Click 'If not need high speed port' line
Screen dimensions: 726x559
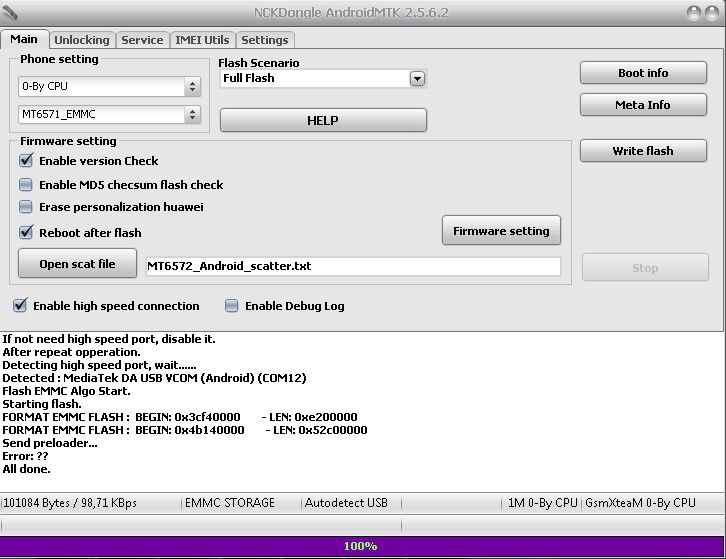tap(109, 339)
